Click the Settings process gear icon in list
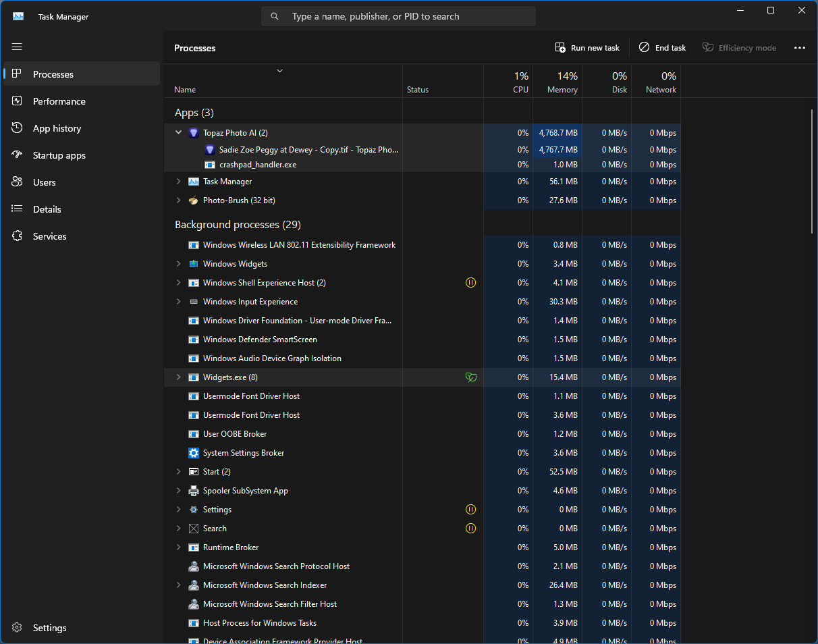This screenshot has height=644, width=818. (194, 510)
